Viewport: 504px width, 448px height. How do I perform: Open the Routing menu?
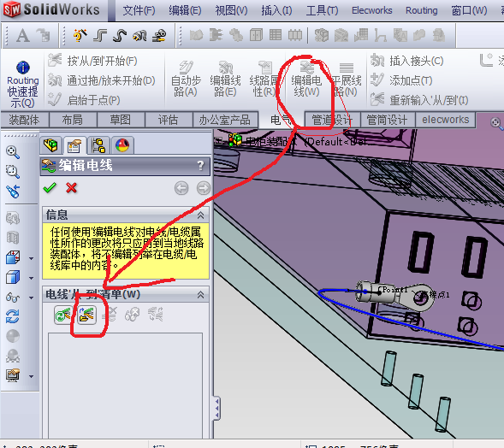point(421,10)
